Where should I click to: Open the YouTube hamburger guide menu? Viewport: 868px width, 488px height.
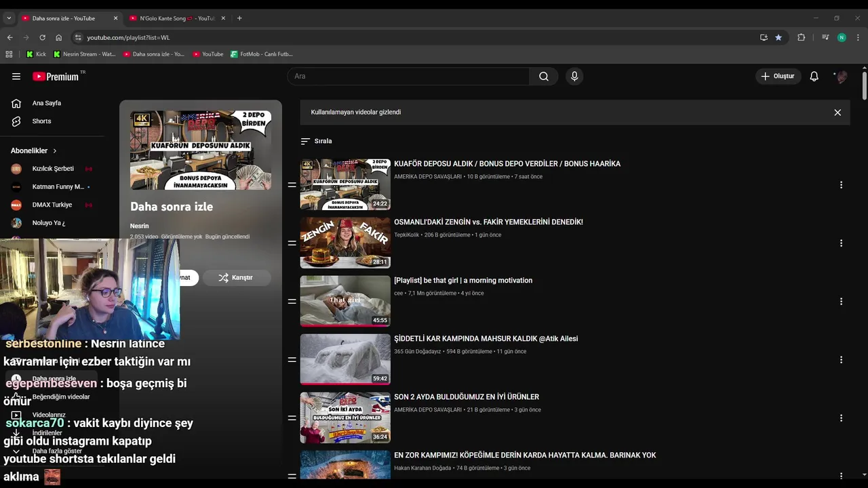coord(16,77)
